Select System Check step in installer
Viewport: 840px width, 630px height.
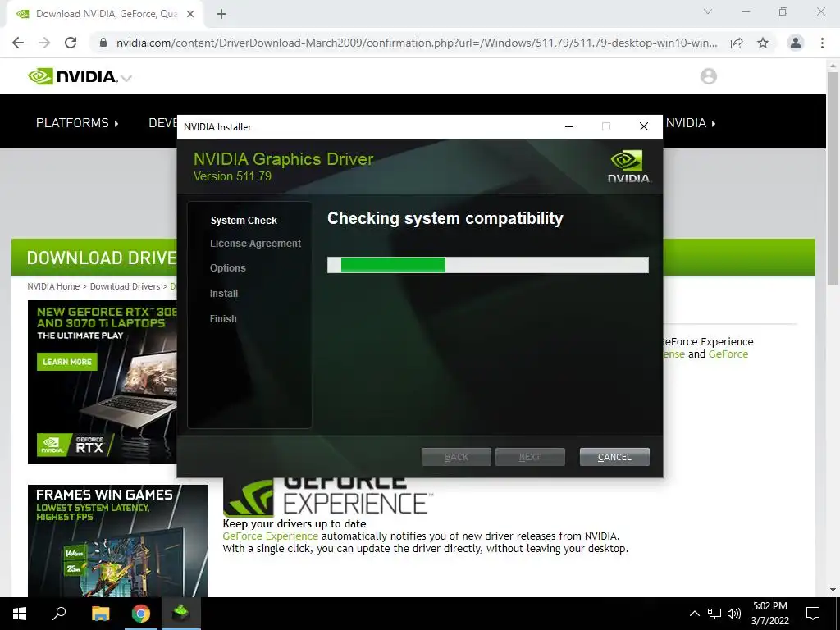tap(244, 220)
